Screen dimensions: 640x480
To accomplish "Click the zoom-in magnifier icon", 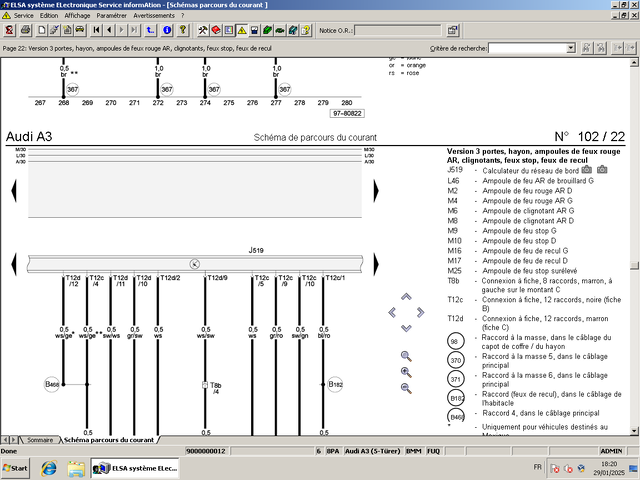I will pyautogui.click(x=406, y=372).
